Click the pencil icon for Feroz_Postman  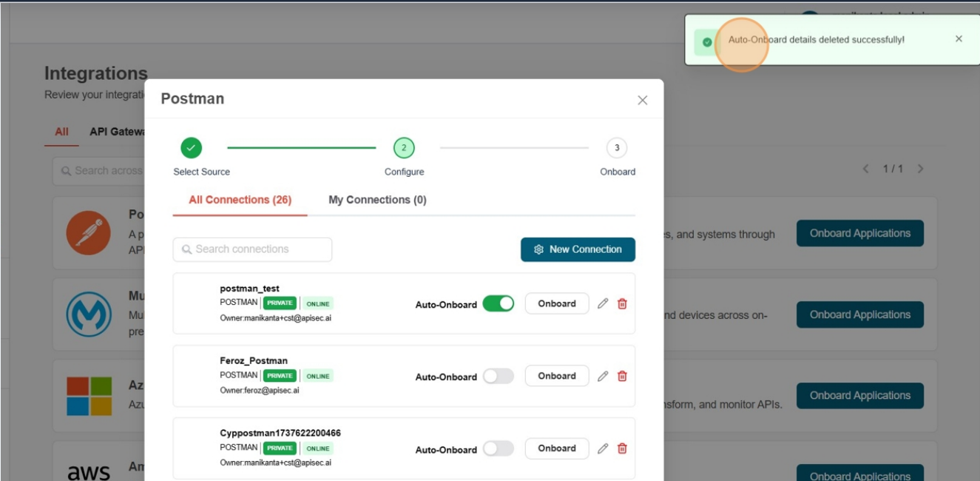[603, 376]
